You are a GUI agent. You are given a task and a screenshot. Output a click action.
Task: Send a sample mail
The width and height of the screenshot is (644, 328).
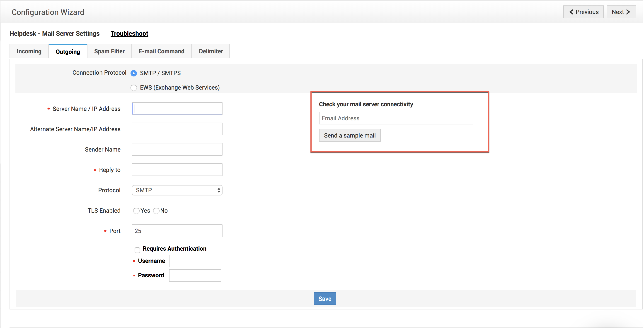(x=349, y=135)
